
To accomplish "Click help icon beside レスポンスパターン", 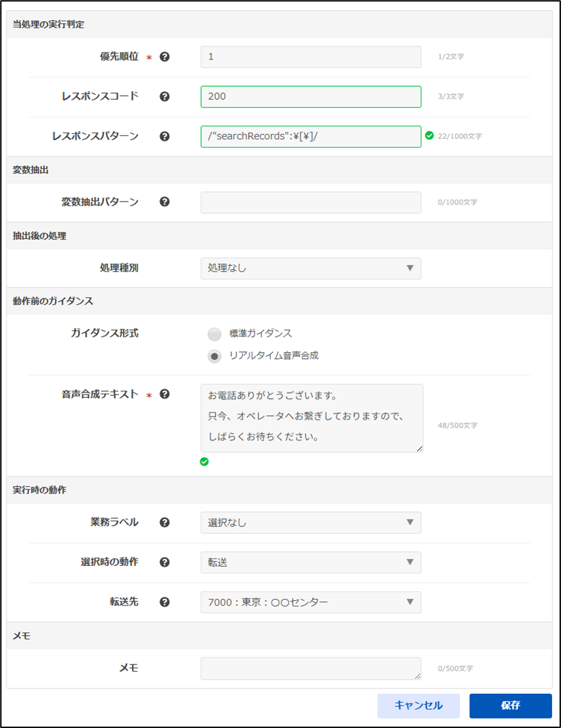I will point(164,136).
